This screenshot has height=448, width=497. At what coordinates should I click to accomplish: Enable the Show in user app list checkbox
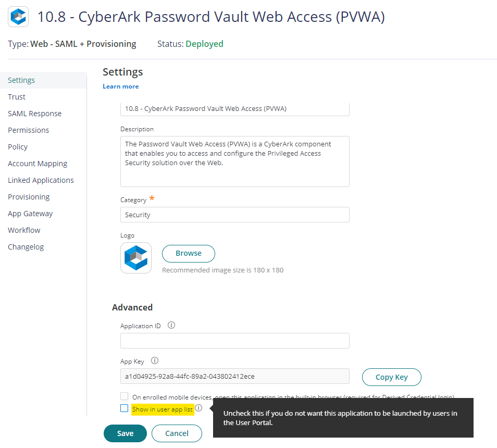pos(124,408)
